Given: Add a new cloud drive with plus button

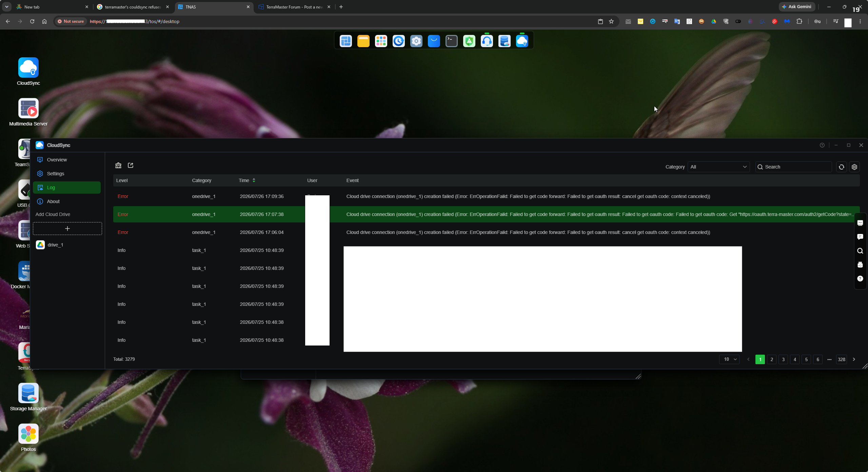Looking at the screenshot, I should point(67,229).
